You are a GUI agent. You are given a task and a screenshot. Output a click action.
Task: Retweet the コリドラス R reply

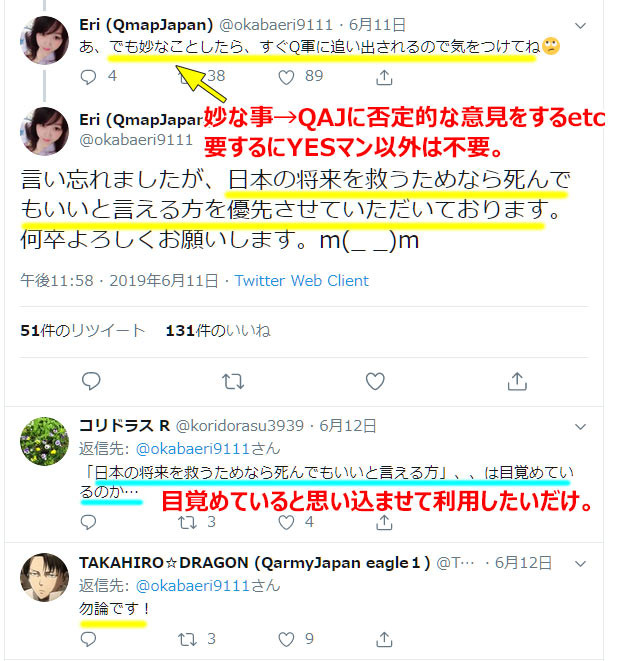coord(187,523)
